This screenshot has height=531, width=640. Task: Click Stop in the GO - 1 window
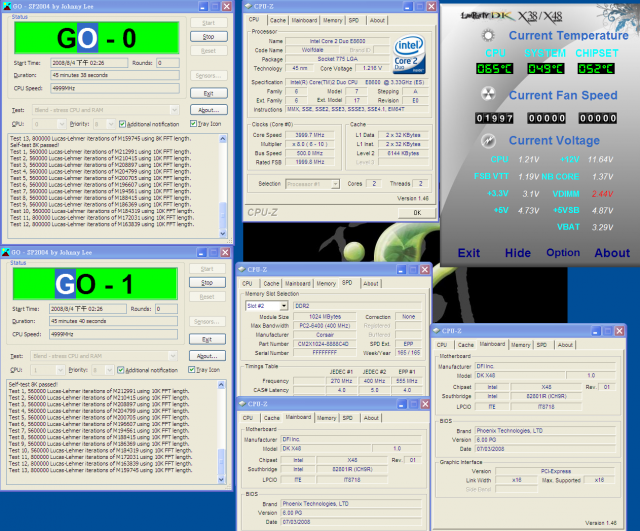(207, 282)
